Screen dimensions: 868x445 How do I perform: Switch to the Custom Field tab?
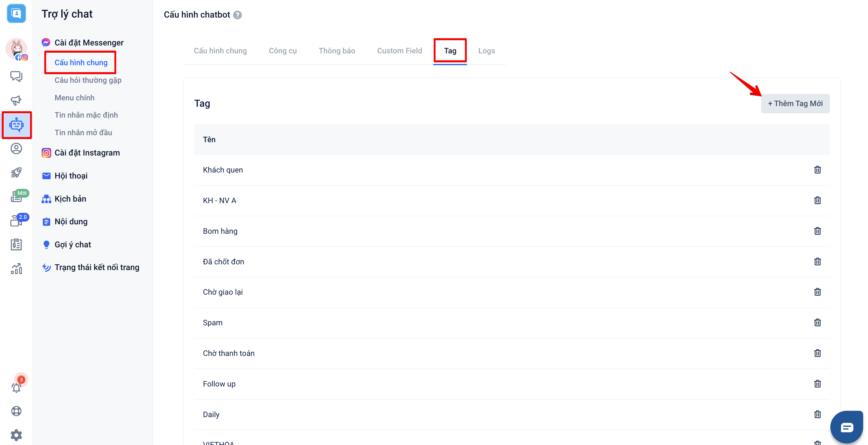click(x=399, y=51)
